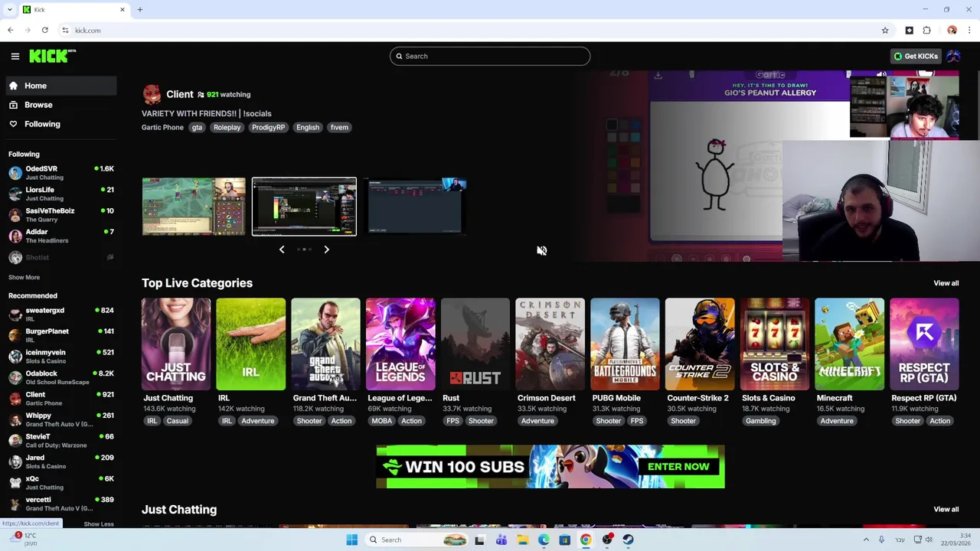Open the Chrome extensions puzzle icon
Image resolution: width=980 pixels, height=551 pixels.
(x=926, y=31)
